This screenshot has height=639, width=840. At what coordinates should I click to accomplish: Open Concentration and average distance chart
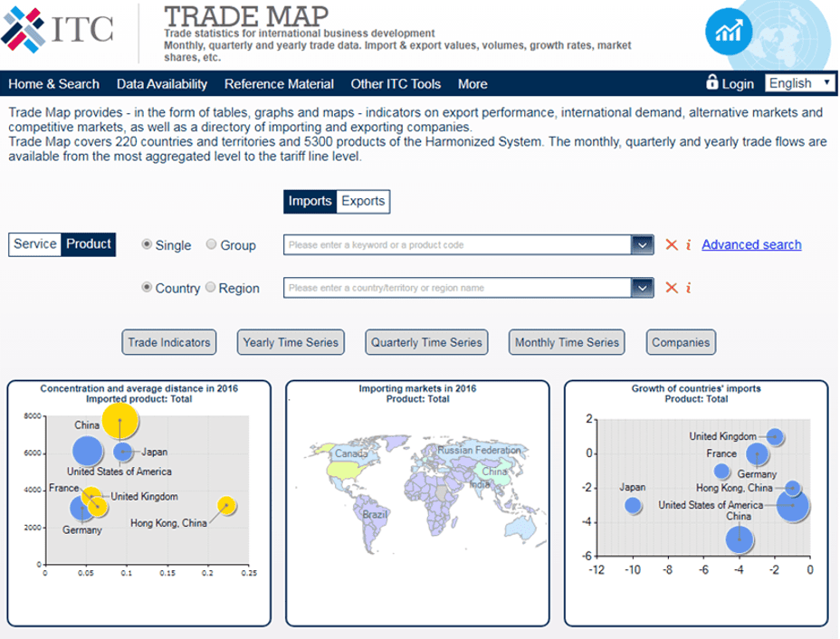click(x=139, y=503)
